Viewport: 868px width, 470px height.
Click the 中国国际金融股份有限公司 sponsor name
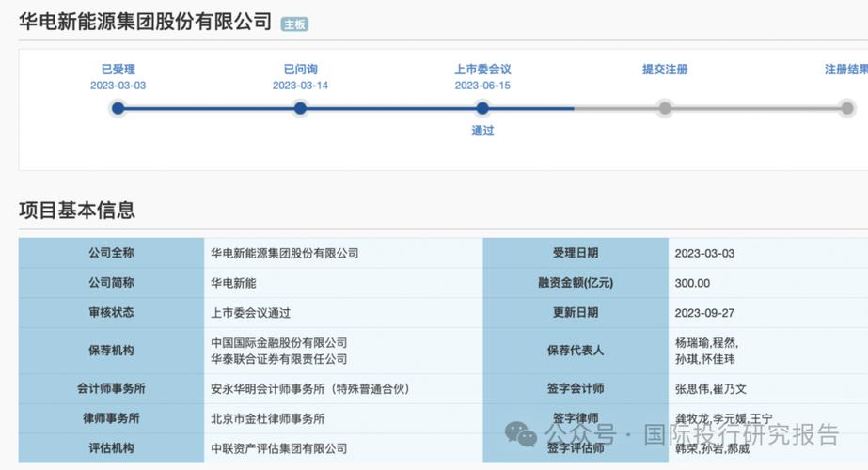278,342
